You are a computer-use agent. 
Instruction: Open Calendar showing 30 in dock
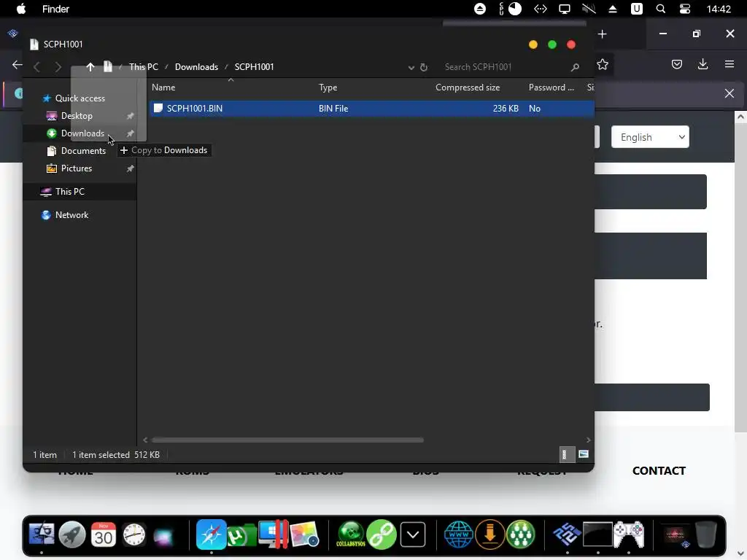point(103,534)
